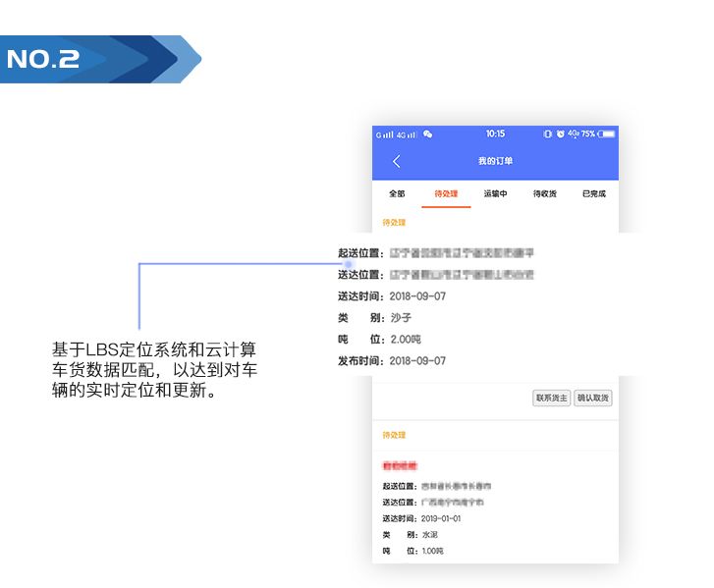Click the 联系货主 button
The height and width of the screenshot is (588, 714).
coord(551,399)
